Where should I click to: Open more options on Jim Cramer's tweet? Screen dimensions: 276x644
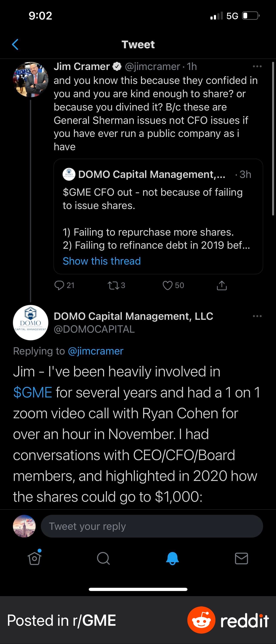pyautogui.click(x=257, y=67)
